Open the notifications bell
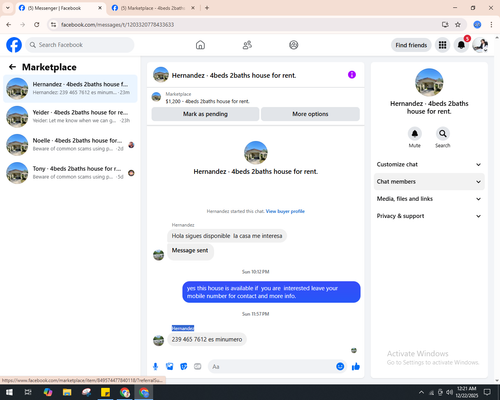The height and width of the screenshot is (400, 500). coord(461,45)
